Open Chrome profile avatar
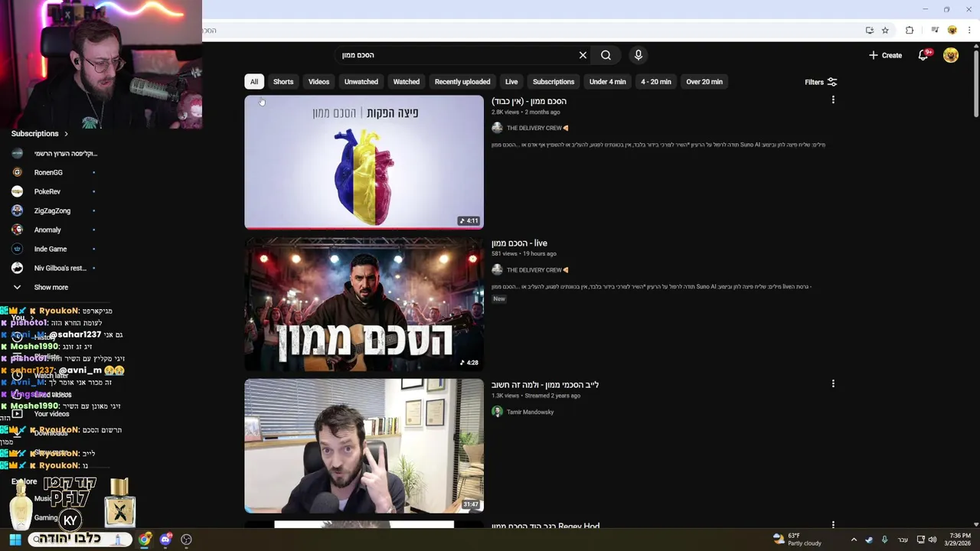This screenshot has width=980, height=551. [952, 30]
